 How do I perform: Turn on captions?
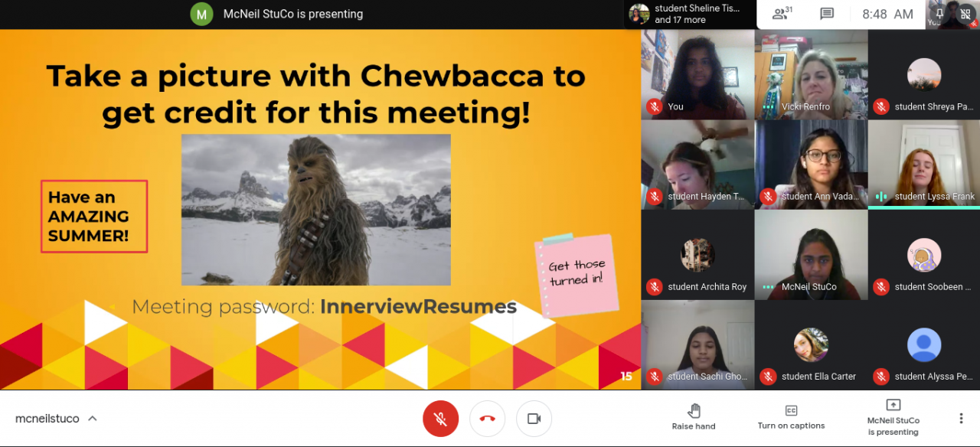[791, 416]
